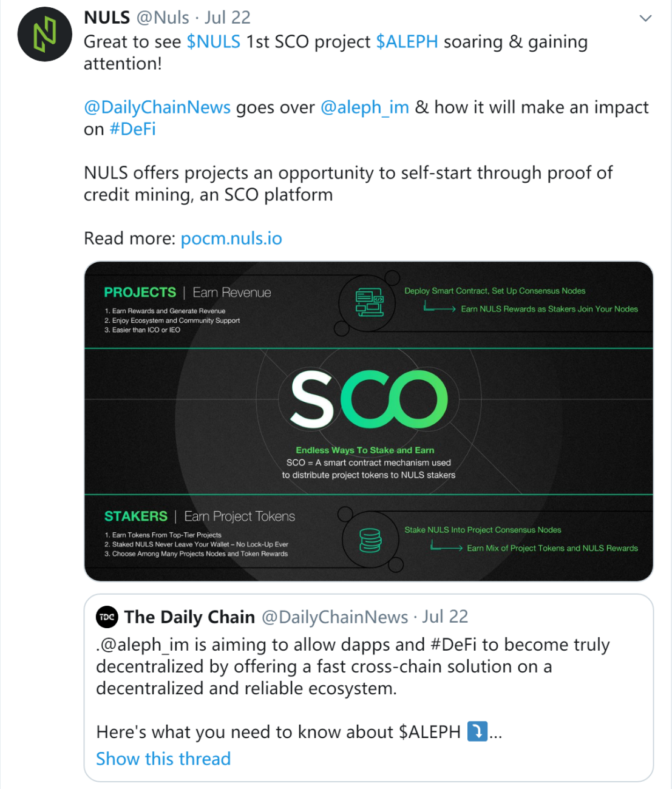The width and height of the screenshot is (672, 789).
Task: Open the NULS profile avatar
Action: coord(45,34)
